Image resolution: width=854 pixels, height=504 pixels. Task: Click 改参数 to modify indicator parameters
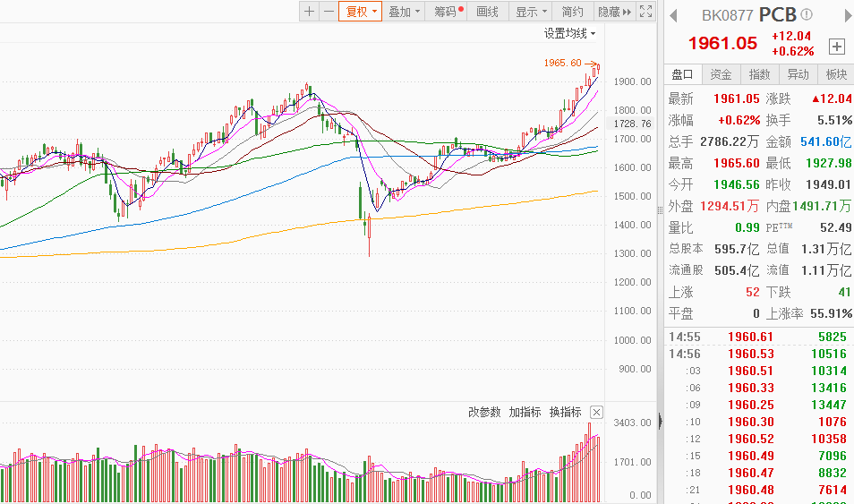(x=485, y=413)
